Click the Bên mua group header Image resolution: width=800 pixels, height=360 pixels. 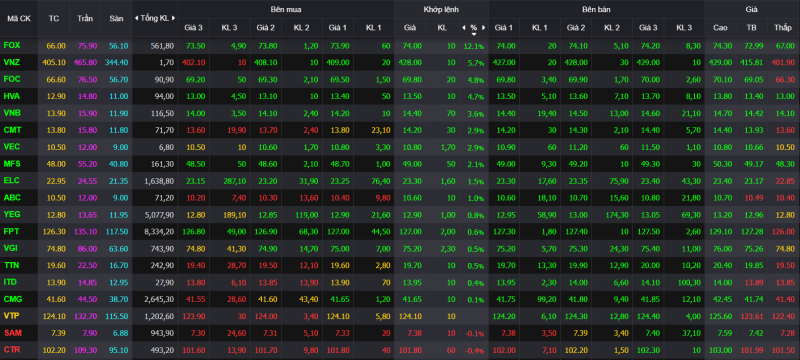pos(286,9)
